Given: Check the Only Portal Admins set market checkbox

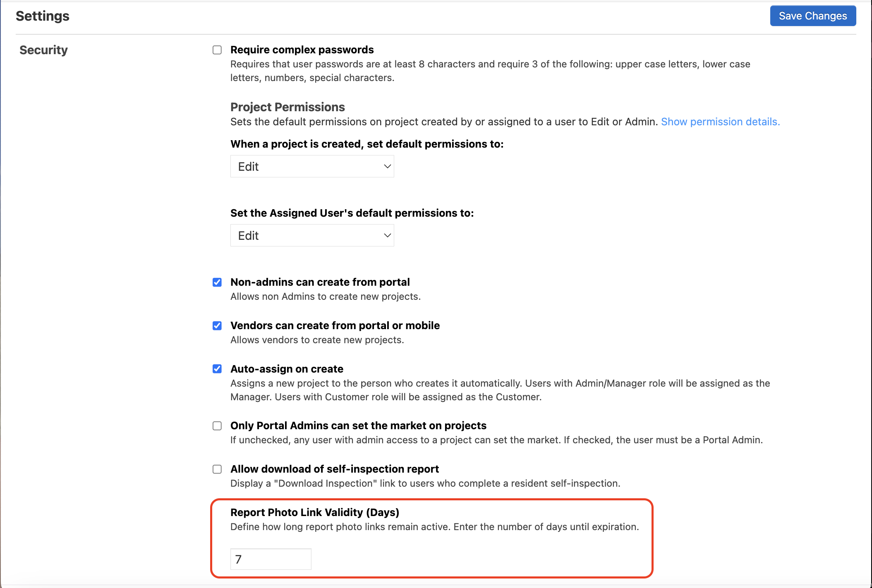Looking at the screenshot, I should point(217,426).
